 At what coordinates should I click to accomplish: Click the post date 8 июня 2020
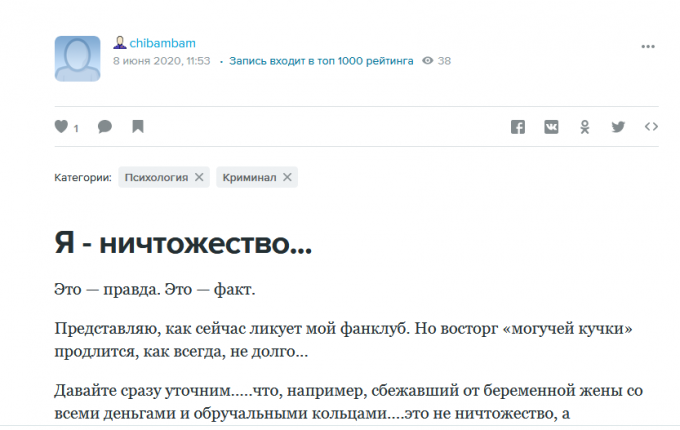[161, 61]
